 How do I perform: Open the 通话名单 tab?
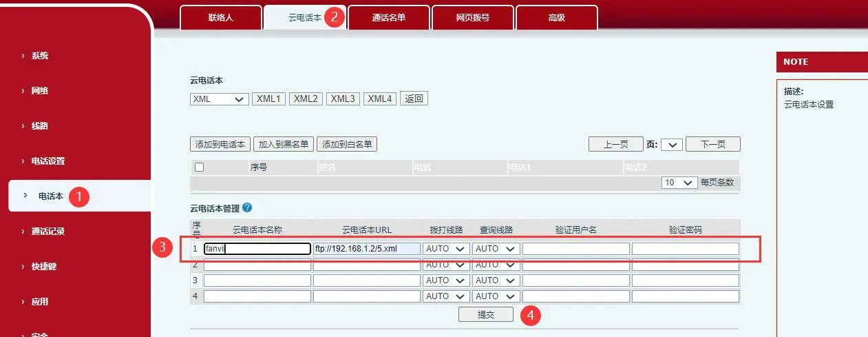(x=389, y=18)
